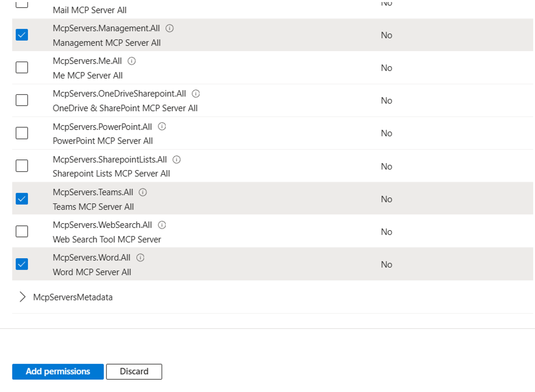The width and height of the screenshot is (535, 392).
Task: Open info tooltip for McpServers.OneDriveSharepoint.All
Action: [196, 94]
